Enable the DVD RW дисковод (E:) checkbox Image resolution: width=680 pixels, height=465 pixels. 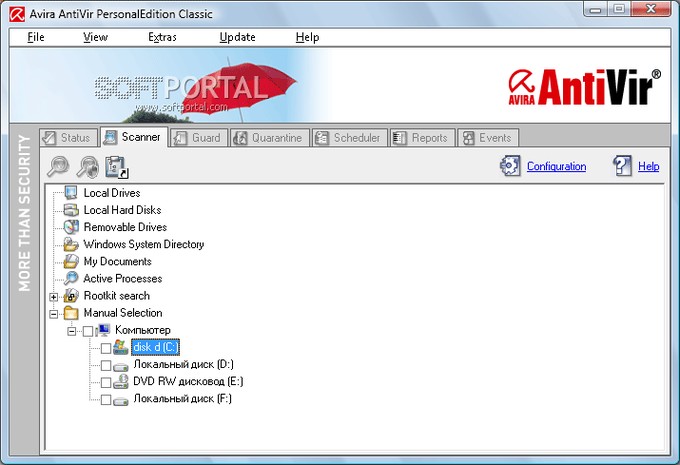(x=106, y=383)
